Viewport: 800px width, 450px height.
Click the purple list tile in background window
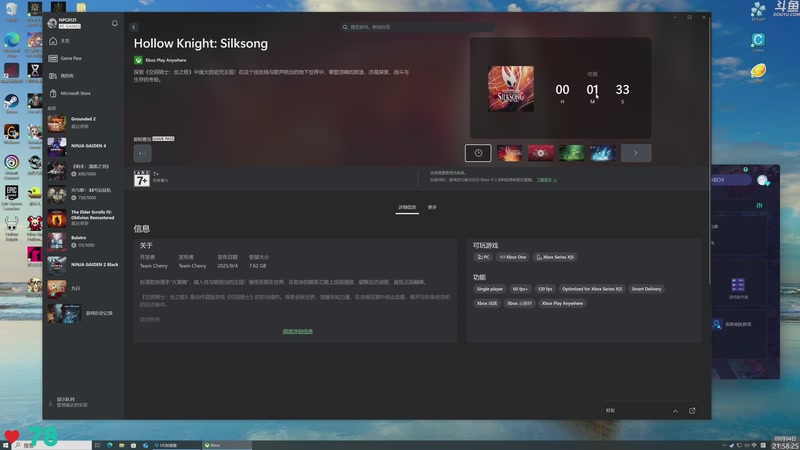coord(738,284)
